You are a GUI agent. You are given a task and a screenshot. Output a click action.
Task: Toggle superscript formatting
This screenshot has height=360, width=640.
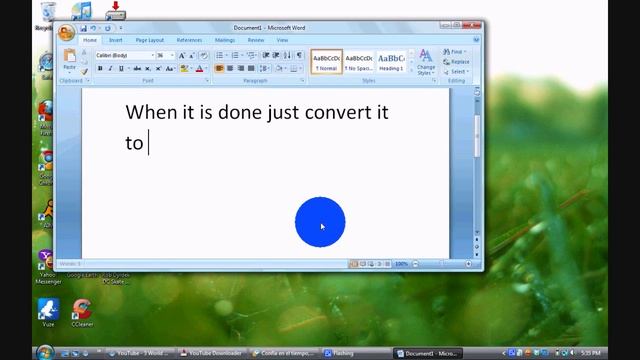(x=158, y=69)
